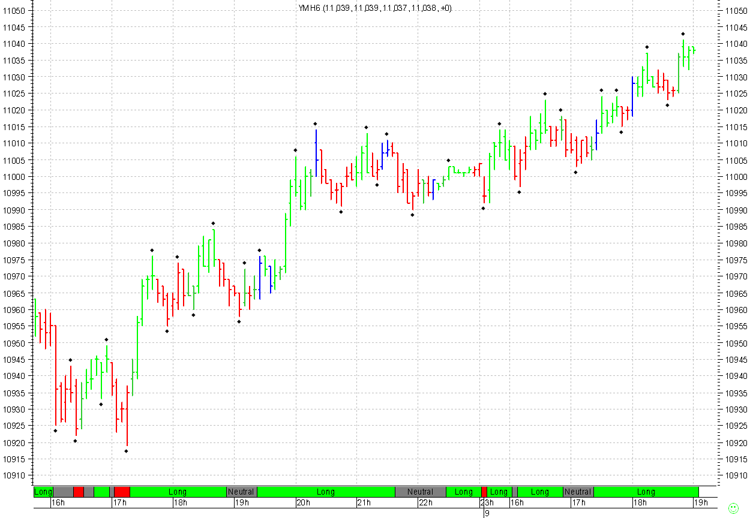Viewport: 750px width, 518px height.
Task: Click the green smiley face icon
Action: tap(733, 508)
